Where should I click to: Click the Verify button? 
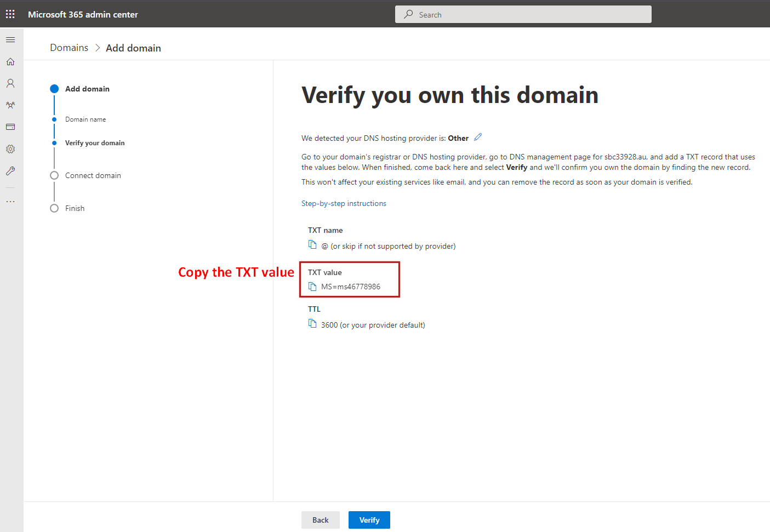369,520
